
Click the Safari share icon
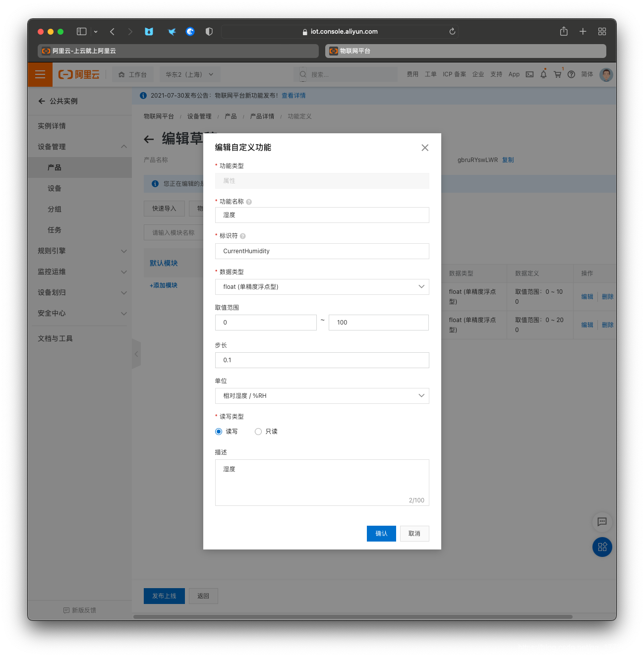(x=564, y=32)
